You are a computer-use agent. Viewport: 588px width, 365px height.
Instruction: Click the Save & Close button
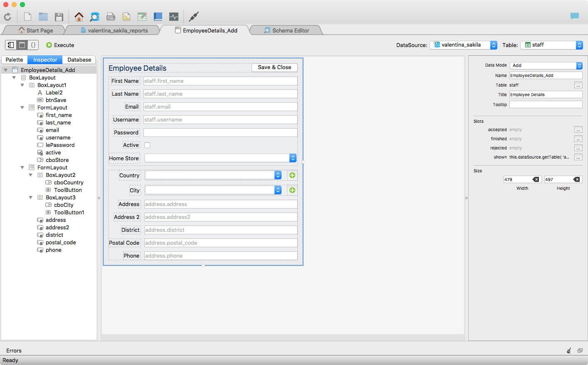[274, 67]
